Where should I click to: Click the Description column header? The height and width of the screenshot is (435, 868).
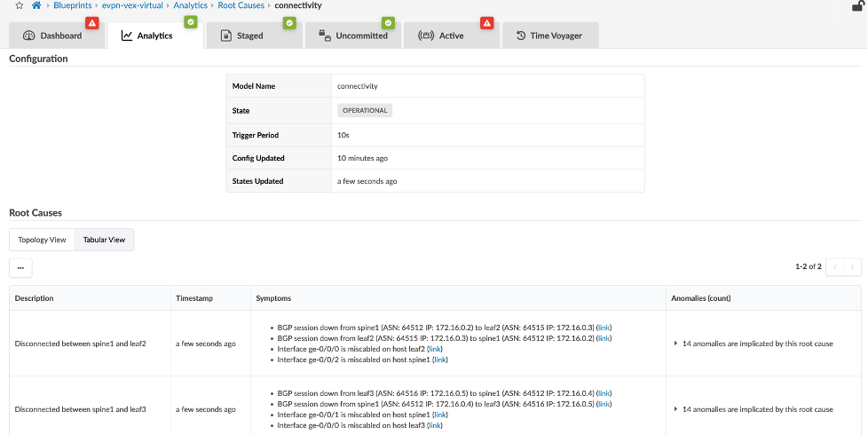pyautogui.click(x=35, y=298)
